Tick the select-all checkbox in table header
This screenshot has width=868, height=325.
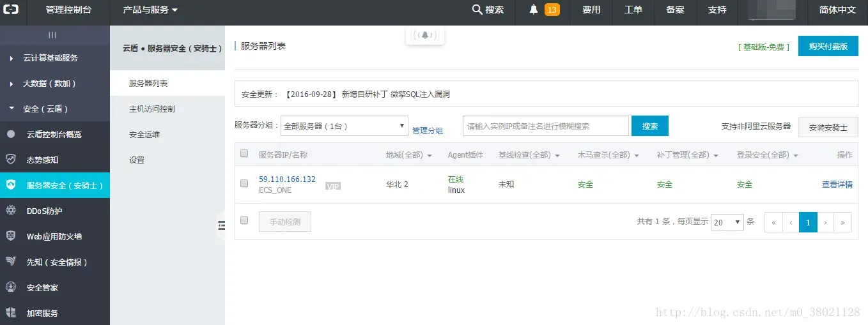[x=244, y=154]
